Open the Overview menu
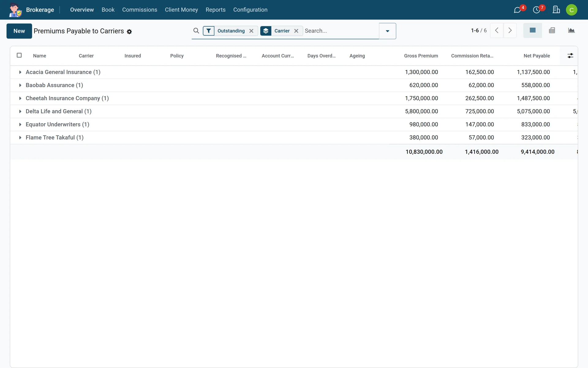 click(x=82, y=10)
